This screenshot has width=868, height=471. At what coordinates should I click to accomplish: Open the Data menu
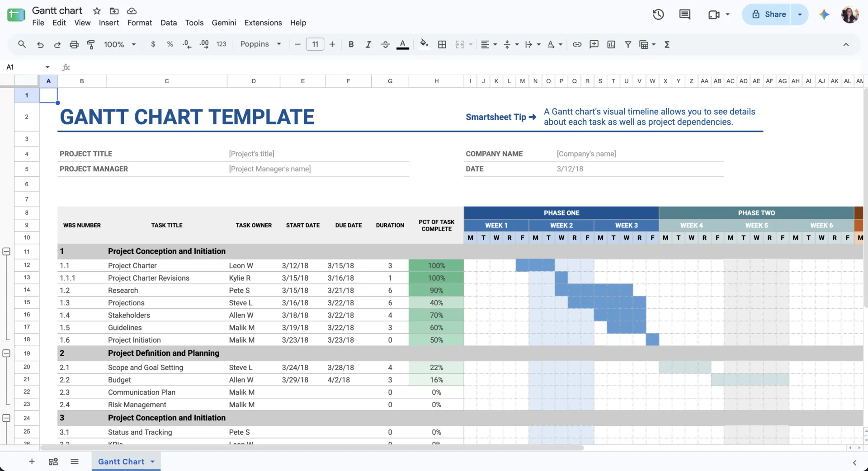tap(169, 23)
